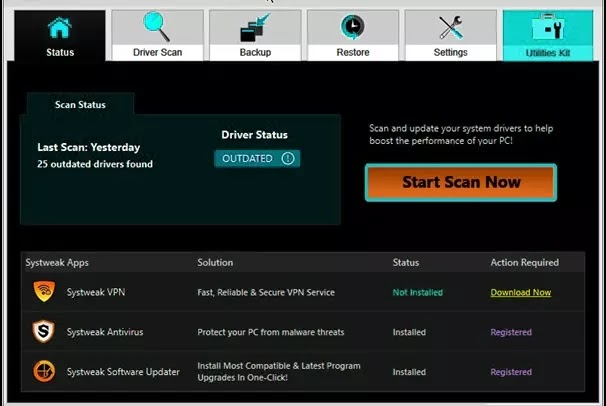Click Registered in the Systweak Antivirus row

pos(511,332)
